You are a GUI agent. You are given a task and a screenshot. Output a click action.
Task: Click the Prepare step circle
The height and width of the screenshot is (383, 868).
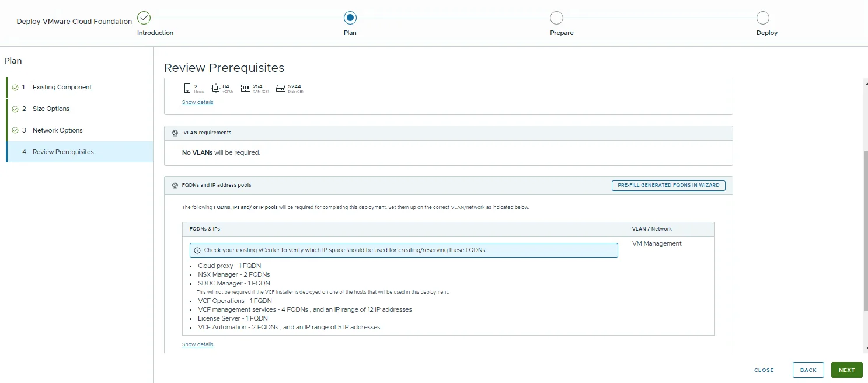[x=556, y=18]
